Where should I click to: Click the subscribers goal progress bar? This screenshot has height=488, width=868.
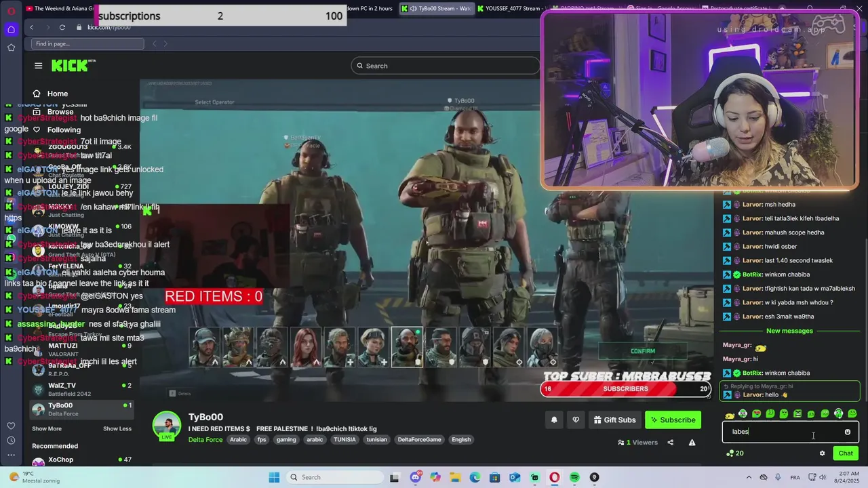click(625, 388)
